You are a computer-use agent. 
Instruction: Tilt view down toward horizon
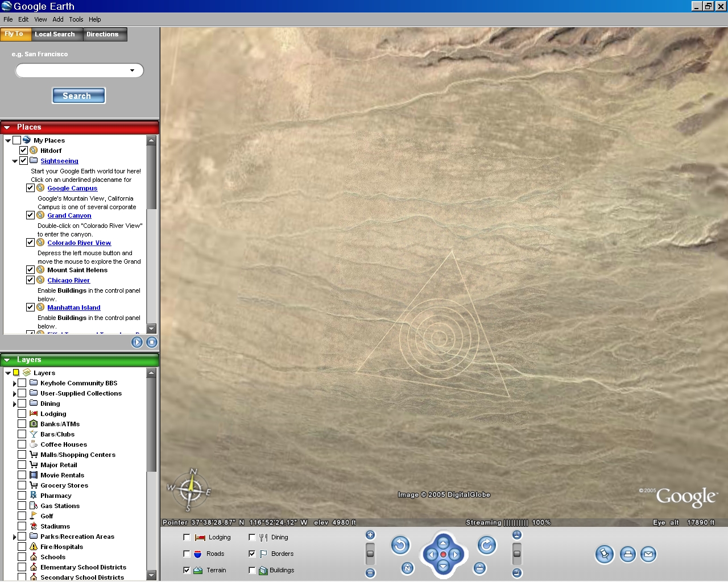(x=516, y=573)
